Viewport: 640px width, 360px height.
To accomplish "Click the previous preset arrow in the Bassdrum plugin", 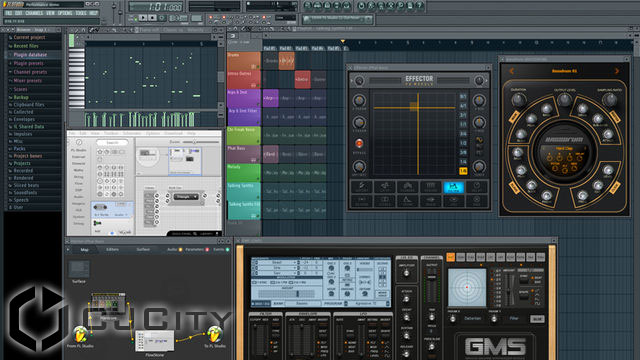I will coord(511,71).
